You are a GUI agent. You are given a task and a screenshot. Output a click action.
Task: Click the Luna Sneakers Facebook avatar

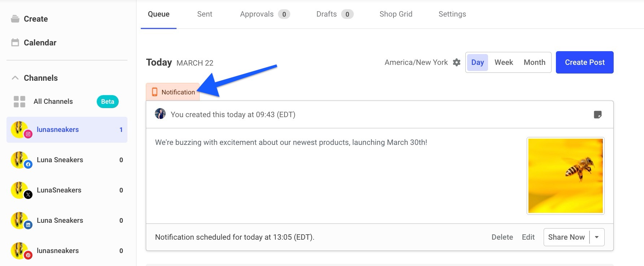[21, 160]
